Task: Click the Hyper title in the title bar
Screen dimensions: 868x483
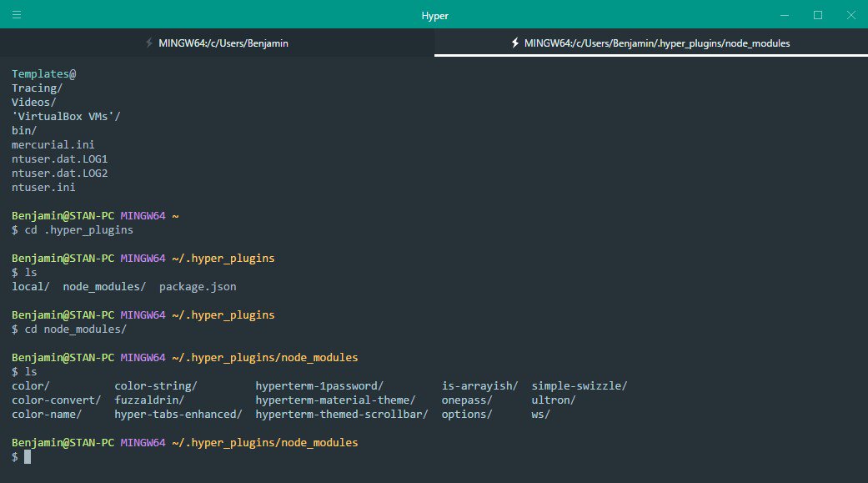Action: (434, 15)
